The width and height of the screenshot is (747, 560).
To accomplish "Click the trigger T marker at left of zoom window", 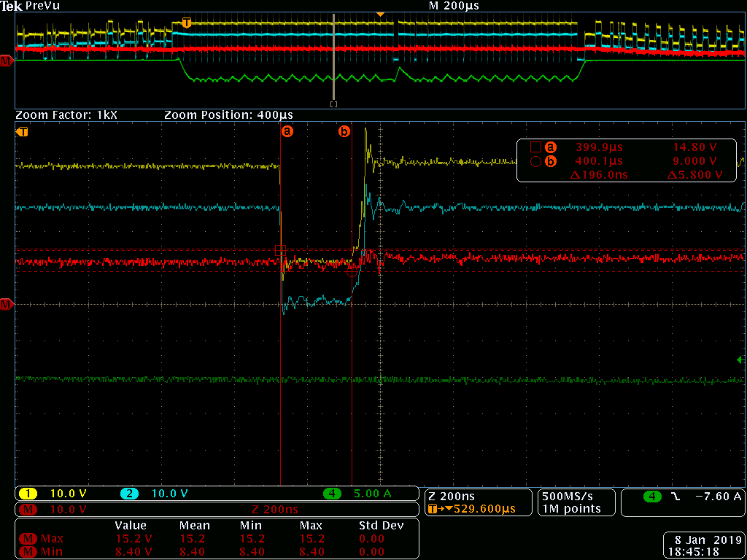I will click(23, 131).
